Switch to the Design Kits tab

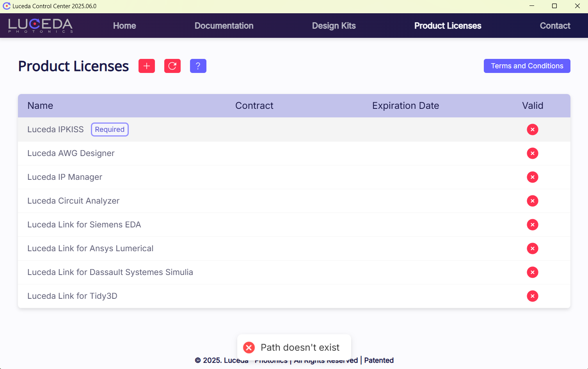pyautogui.click(x=334, y=26)
